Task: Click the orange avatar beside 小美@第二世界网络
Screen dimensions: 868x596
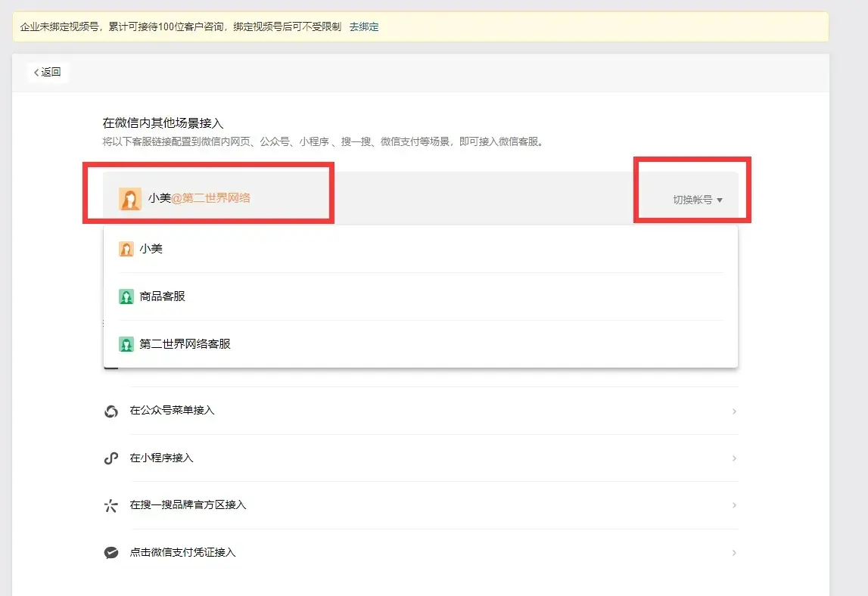Action: tap(130, 199)
